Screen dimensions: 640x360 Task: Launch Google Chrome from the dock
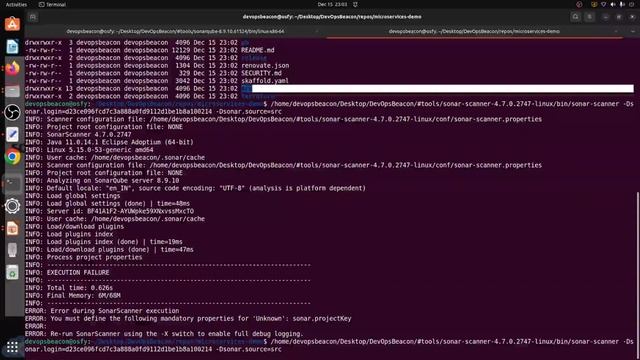pyautogui.click(x=12, y=157)
